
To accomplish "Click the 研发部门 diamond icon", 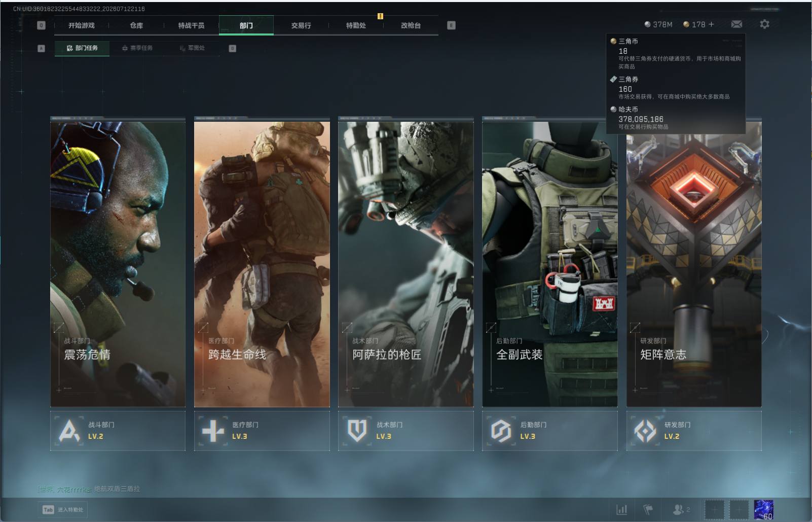I will (645, 431).
